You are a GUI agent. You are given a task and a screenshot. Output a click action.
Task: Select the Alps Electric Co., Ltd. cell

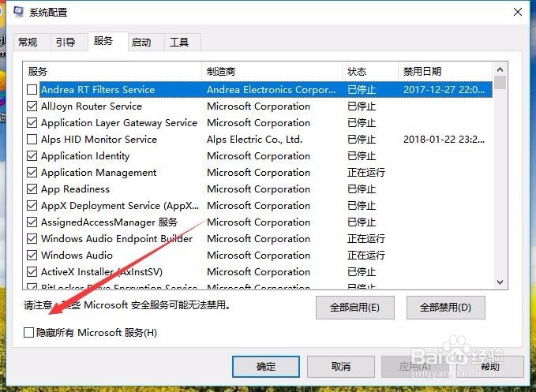coord(254,140)
